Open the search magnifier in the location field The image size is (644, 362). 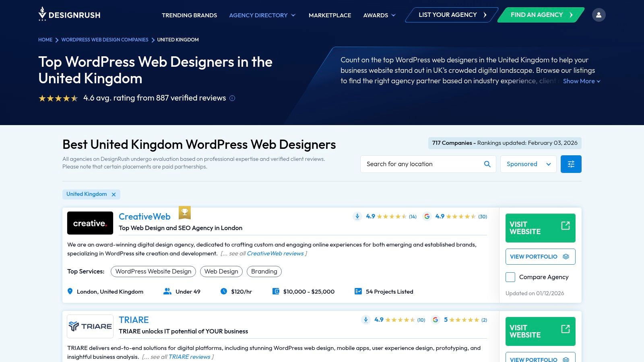[487, 164]
